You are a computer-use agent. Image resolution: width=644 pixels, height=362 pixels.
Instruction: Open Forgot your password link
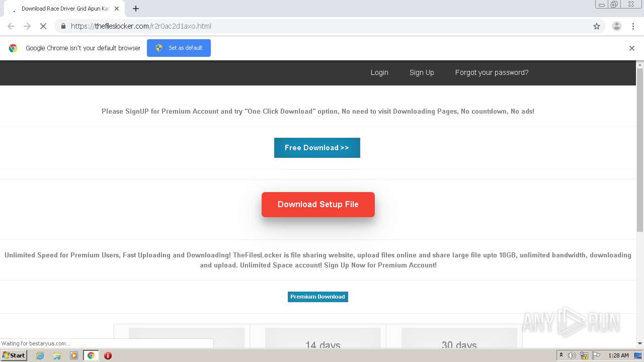point(492,72)
